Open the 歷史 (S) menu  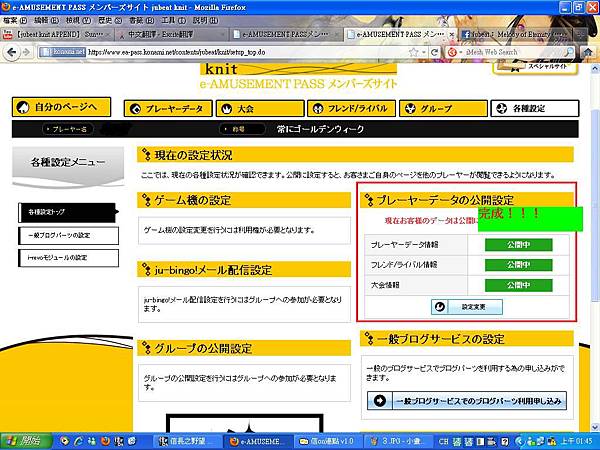[x=110, y=20]
